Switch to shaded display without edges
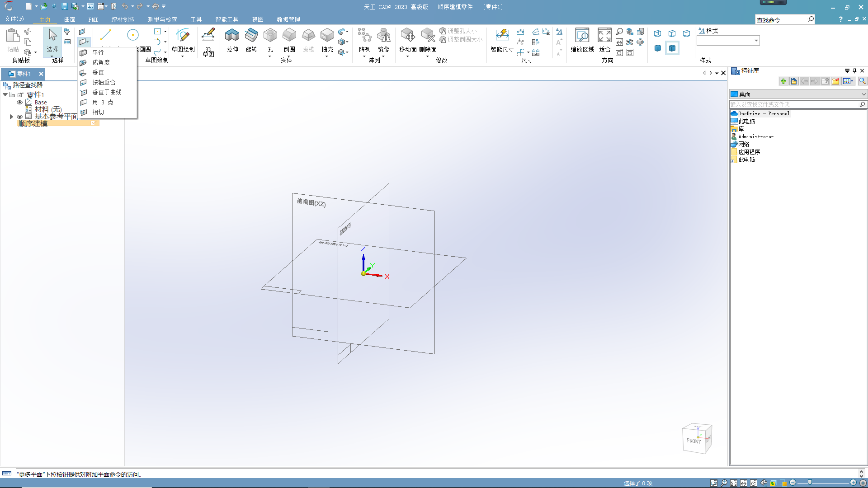Image resolution: width=868 pixels, height=488 pixels. click(x=658, y=48)
